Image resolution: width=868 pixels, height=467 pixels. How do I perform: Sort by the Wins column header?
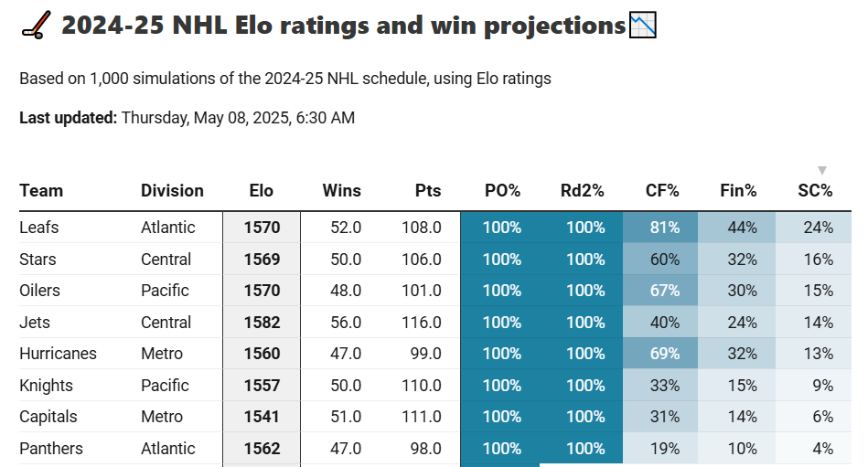pos(342,191)
